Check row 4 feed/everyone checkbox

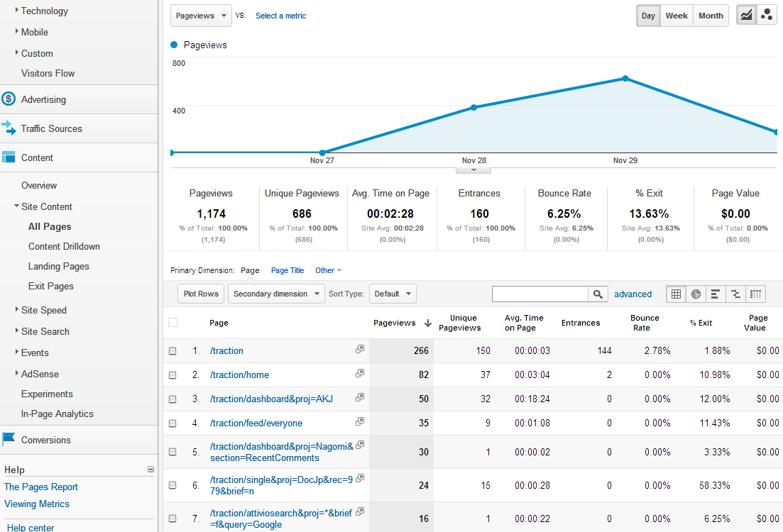(x=173, y=423)
